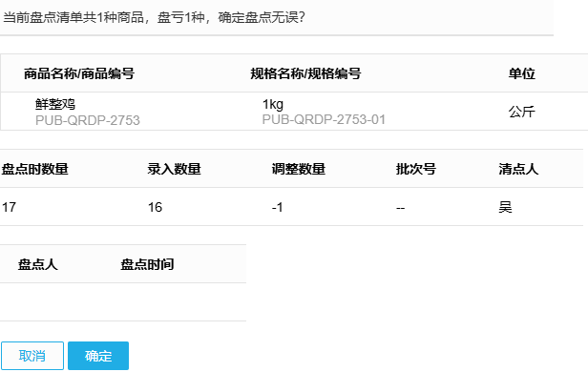Viewport: 588px width, 372px height.
Task: Click 调整数量 value -1
Action: (x=277, y=207)
